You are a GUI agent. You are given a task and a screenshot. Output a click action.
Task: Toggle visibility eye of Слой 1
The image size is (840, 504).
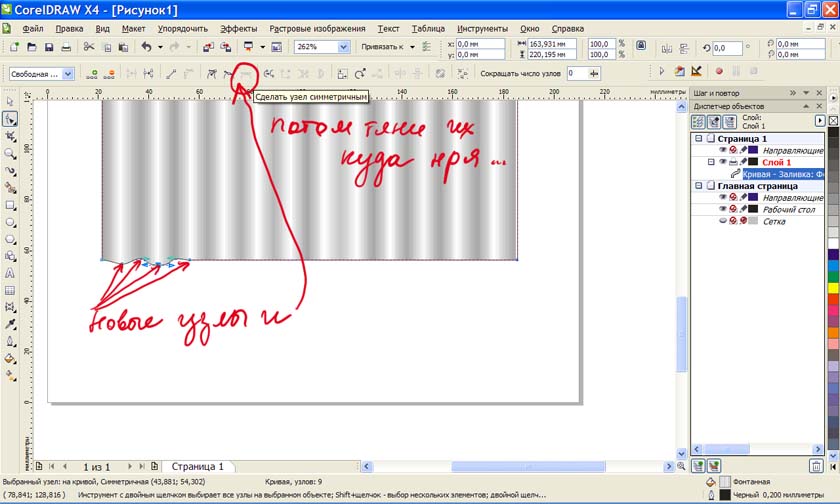pos(722,162)
